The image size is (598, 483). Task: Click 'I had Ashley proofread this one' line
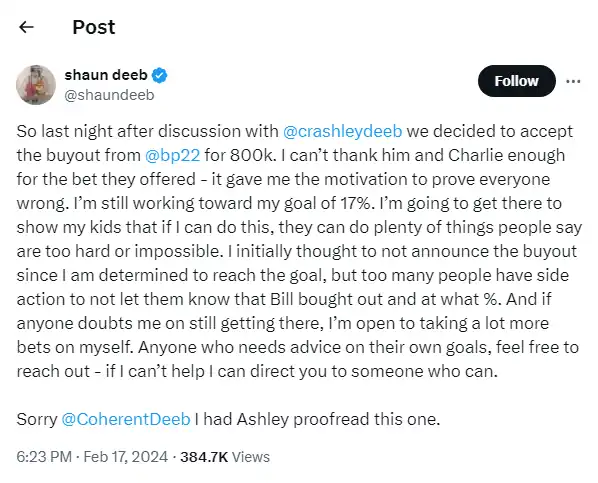[317, 419]
